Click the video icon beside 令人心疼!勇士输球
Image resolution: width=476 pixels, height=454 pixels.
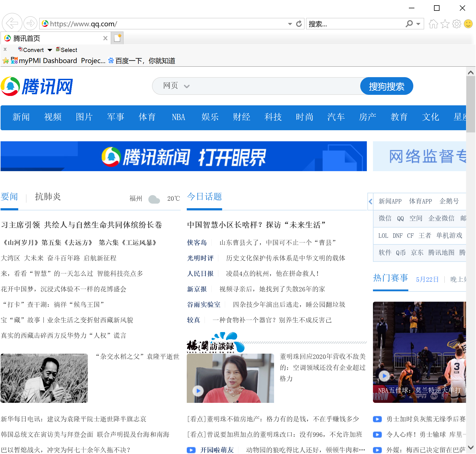(377, 435)
